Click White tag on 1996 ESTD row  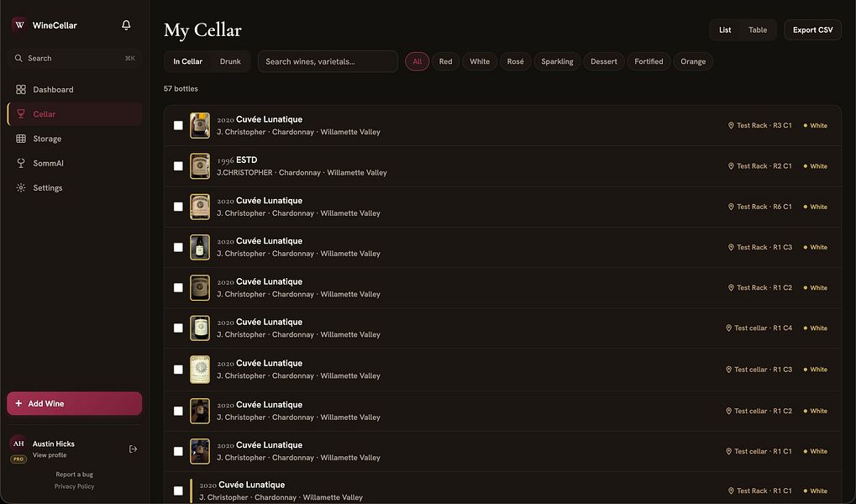pyautogui.click(x=815, y=166)
